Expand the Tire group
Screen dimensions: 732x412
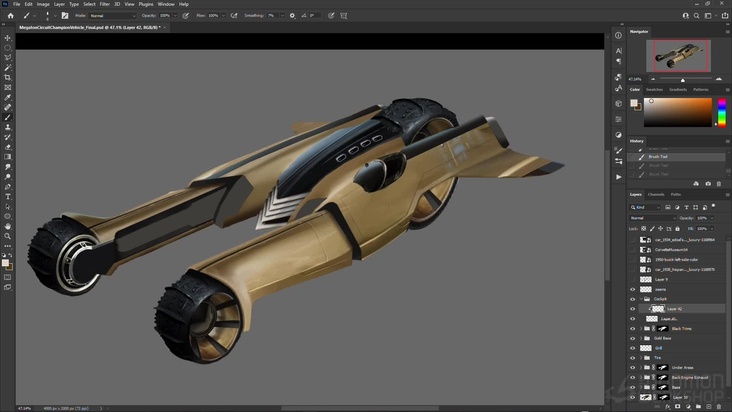pyautogui.click(x=641, y=358)
